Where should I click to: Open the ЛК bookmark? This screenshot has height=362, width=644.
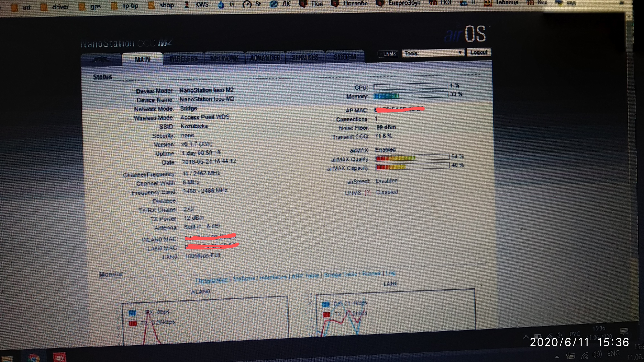280,4
